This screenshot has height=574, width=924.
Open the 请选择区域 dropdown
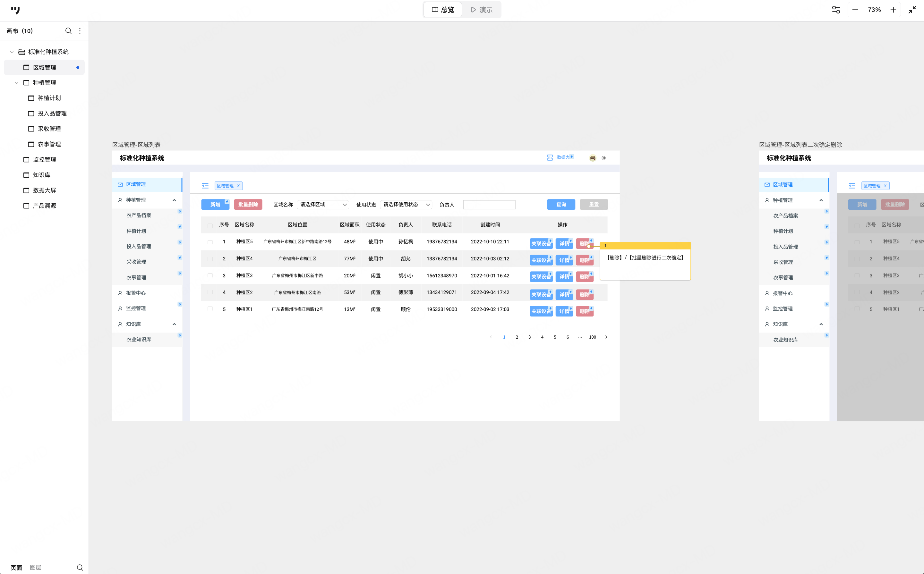(323, 205)
